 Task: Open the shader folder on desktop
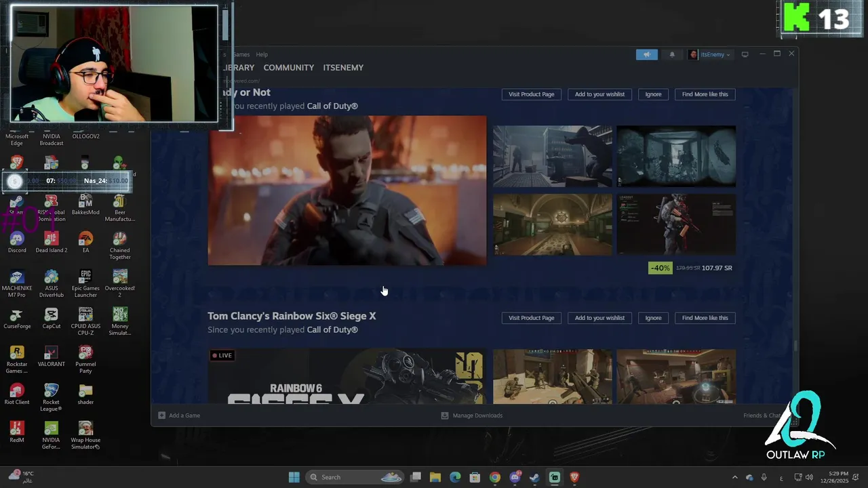point(85,394)
